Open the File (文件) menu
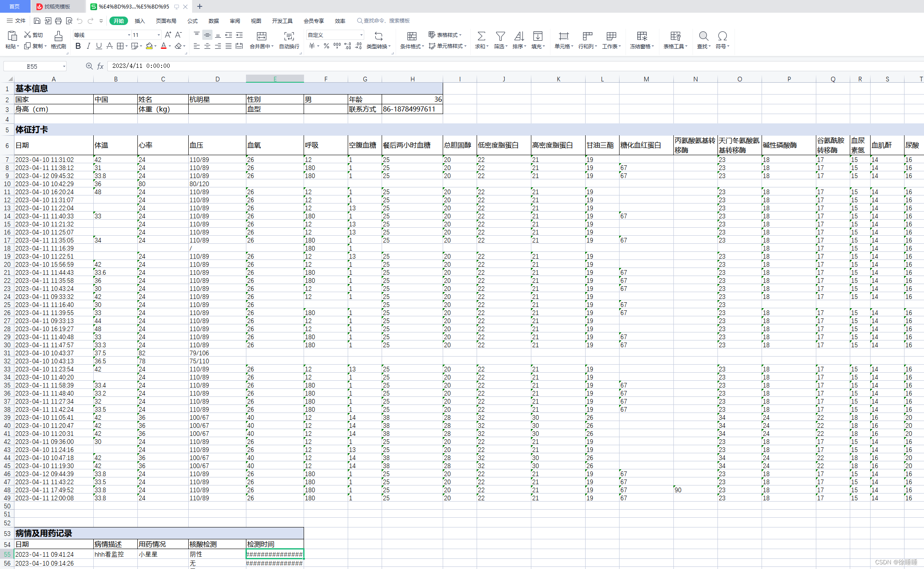 (16, 21)
